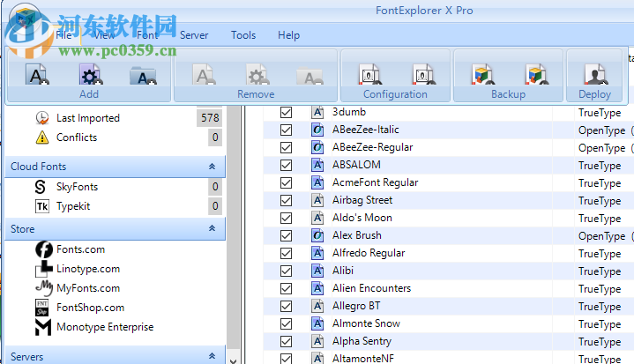This screenshot has height=364, width=634.
Task: Click the Deploy user icon
Action: click(595, 75)
